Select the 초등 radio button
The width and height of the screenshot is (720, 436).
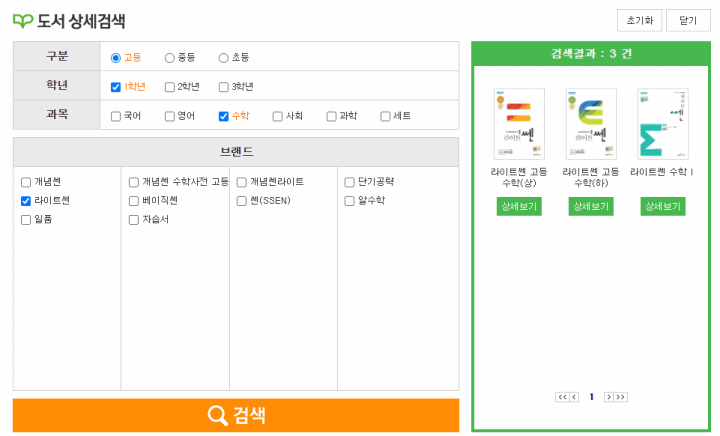pyautogui.click(x=223, y=58)
